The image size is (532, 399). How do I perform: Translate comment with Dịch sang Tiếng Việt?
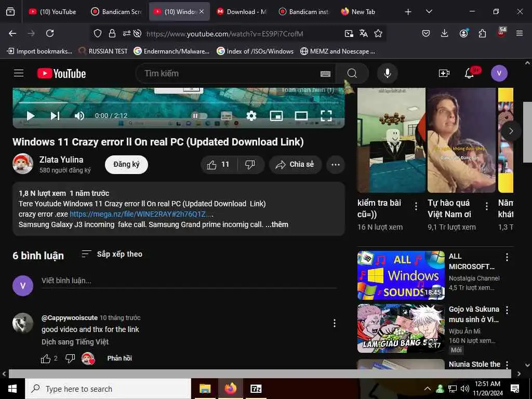coord(75,342)
